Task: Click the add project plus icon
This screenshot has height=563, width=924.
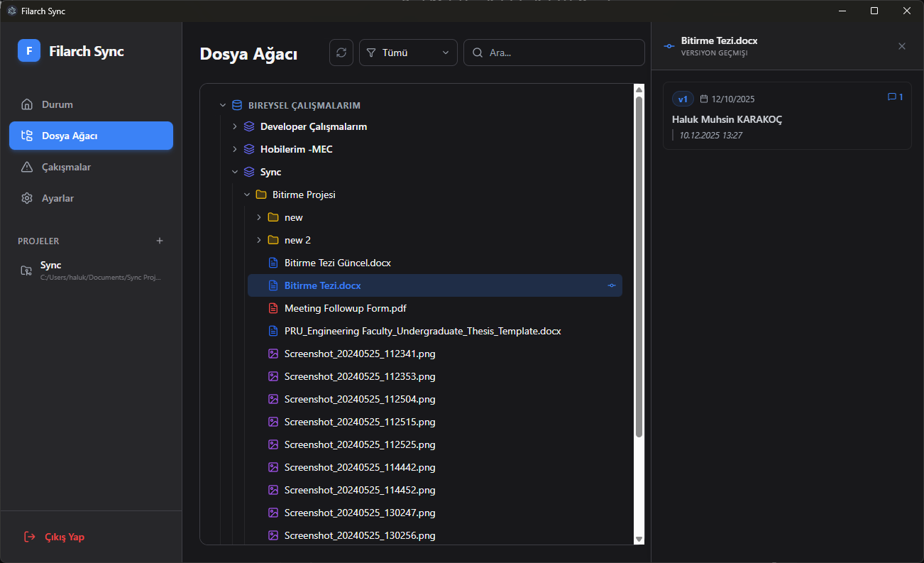Action: click(x=160, y=241)
